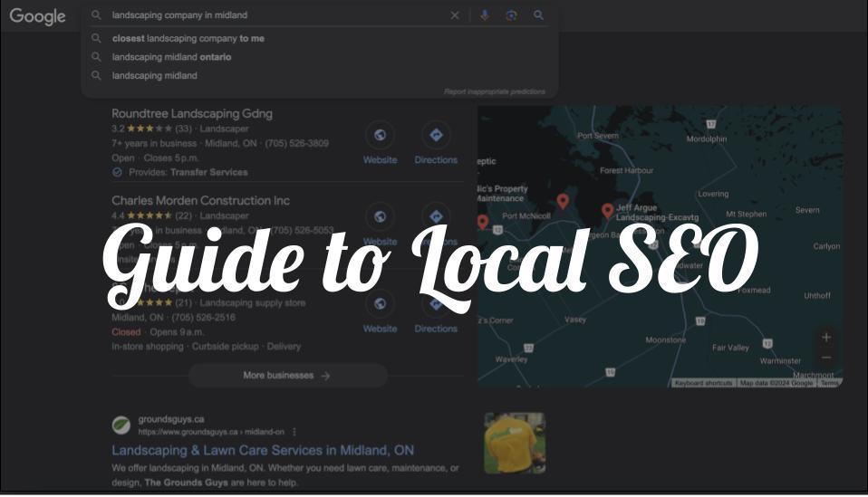Image resolution: width=868 pixels, height=497 pixels.
Task: Start voice search with microphone icon
Action: pos(485,15)
